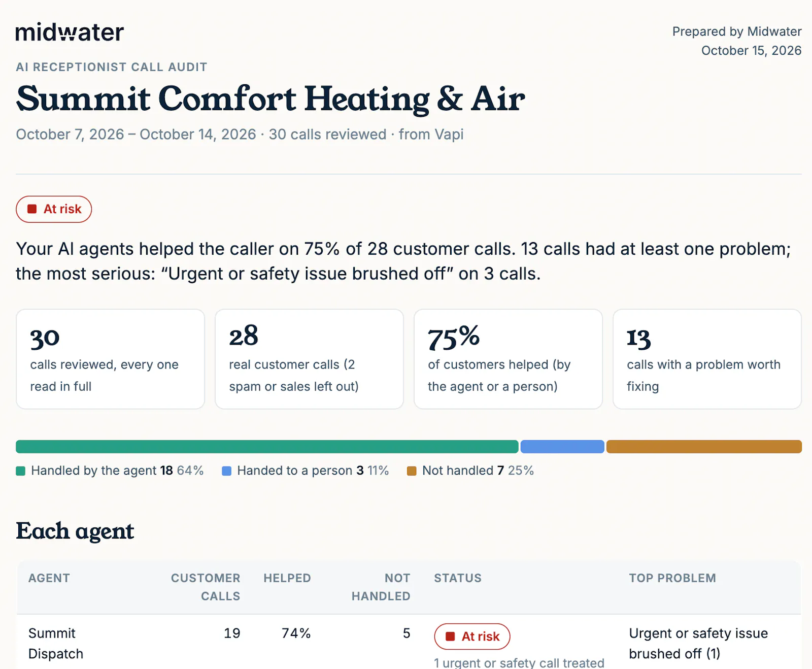
Task: Select the green segment of the progress bar
Action: pyautogui.click(x=267, y=447)
